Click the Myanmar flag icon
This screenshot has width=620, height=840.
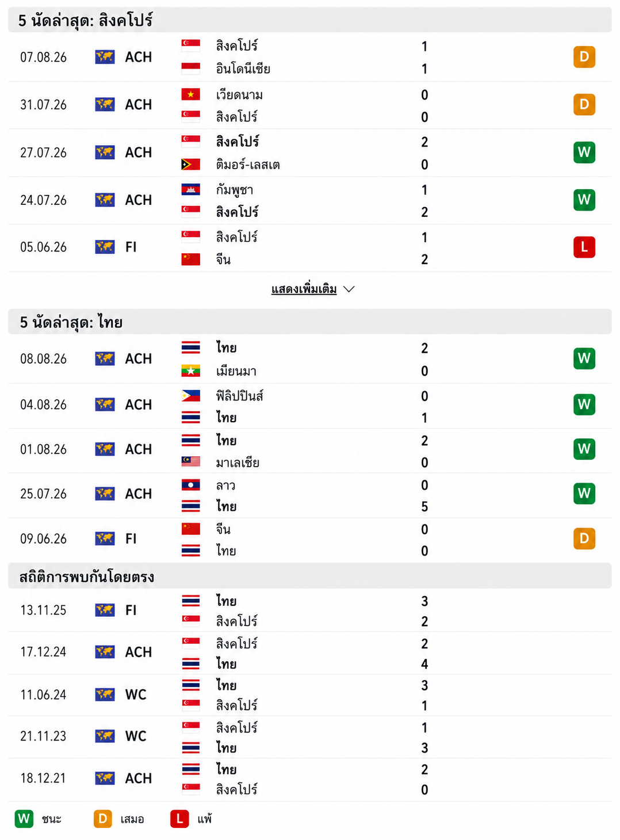190,371
